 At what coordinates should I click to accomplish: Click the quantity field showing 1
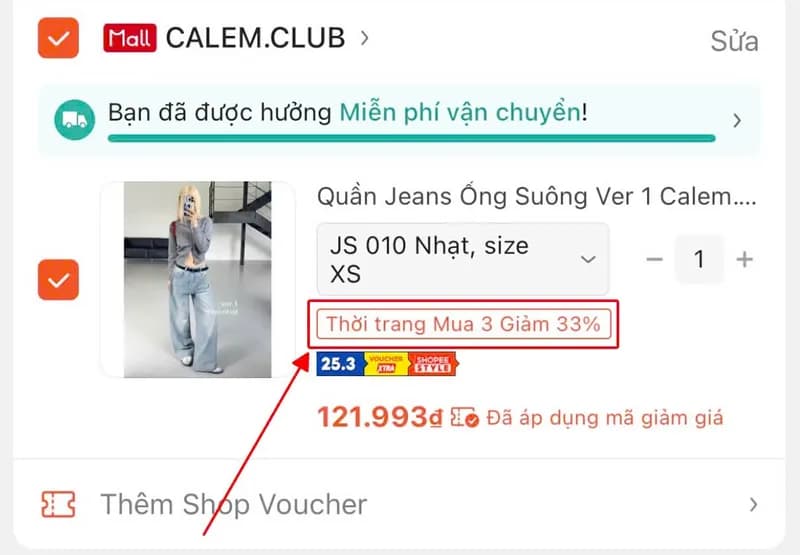coord(699,259)
